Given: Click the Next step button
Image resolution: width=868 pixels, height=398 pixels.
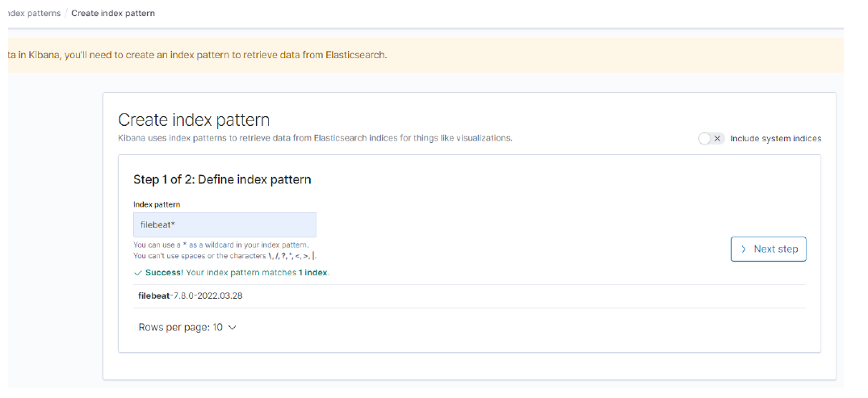Looking at the screenshot, I should pos(769,249).
